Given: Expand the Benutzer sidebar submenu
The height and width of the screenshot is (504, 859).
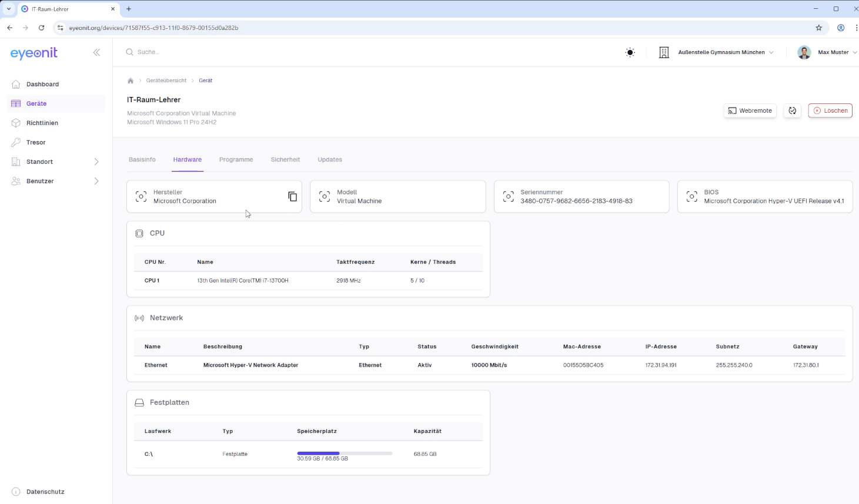Looking at the screenshot, I should (96, 181).
